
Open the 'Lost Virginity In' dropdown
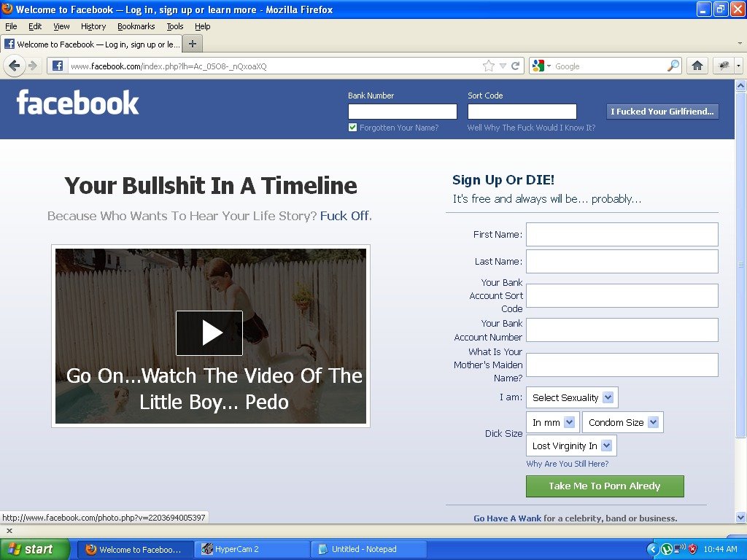pos(571,446)
